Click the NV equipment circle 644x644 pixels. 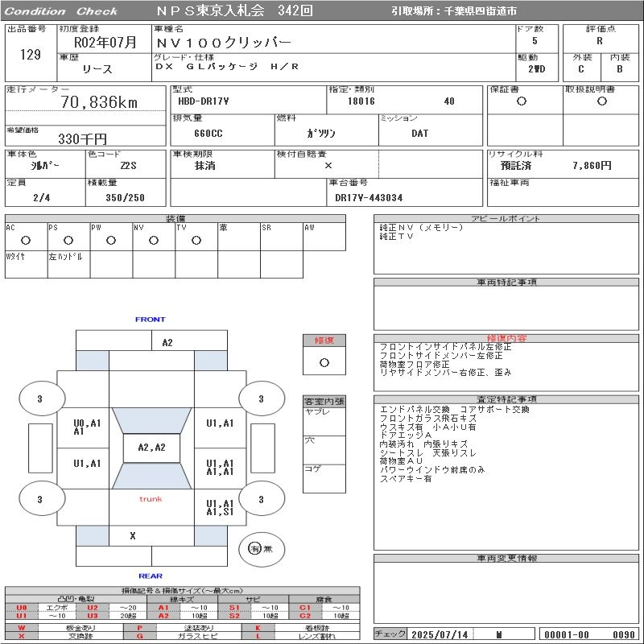(x=154, y=240)
